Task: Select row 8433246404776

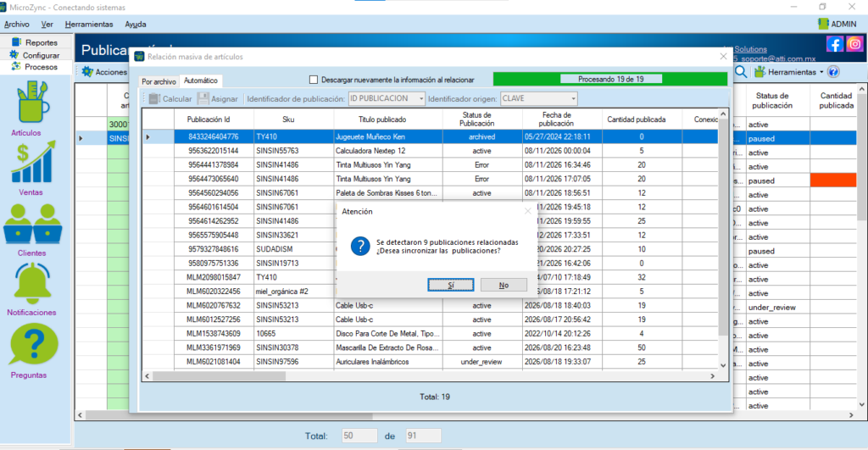Action: (430, 136)
